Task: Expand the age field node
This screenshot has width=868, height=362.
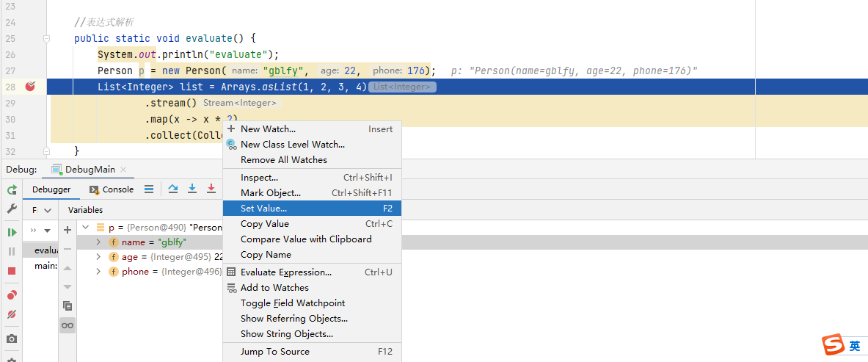Action: 98,257
